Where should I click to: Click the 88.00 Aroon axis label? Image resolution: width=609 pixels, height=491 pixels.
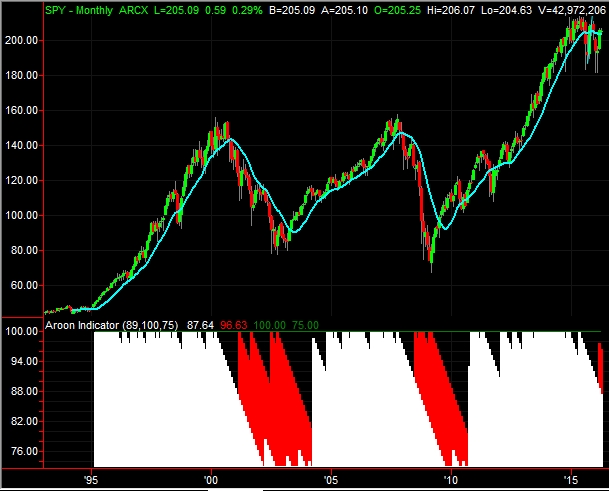pos(24,391)
